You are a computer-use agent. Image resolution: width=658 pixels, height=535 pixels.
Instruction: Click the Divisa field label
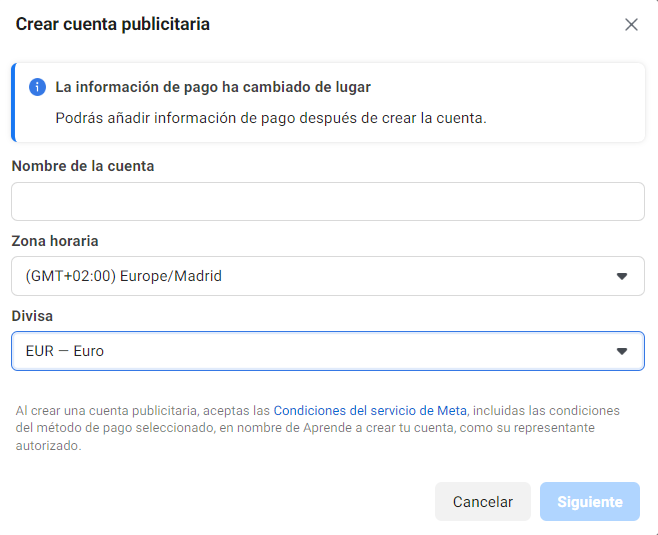pyautogui.click(x=32, y=316)
